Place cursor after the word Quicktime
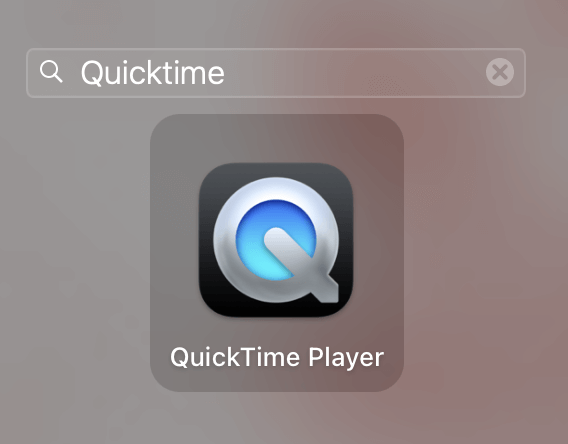568x444 pixels. [x=226, y=73]
